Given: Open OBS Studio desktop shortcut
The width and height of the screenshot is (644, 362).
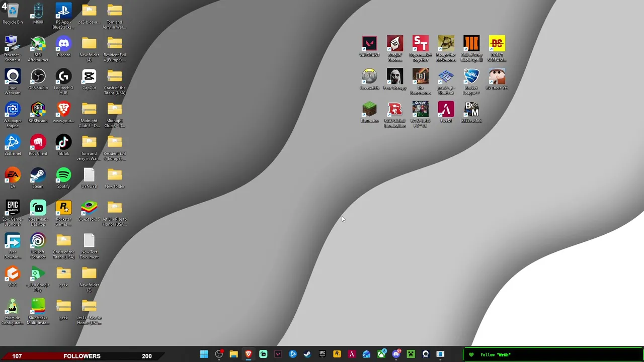Looking at the screenshot, I should click(38, 79).
